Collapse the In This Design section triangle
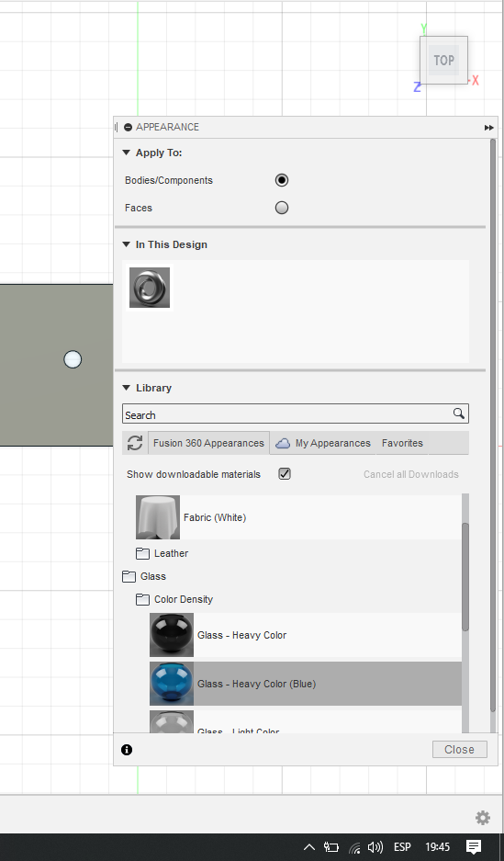This screenshot has height=861, width=504. pos(126,244)
